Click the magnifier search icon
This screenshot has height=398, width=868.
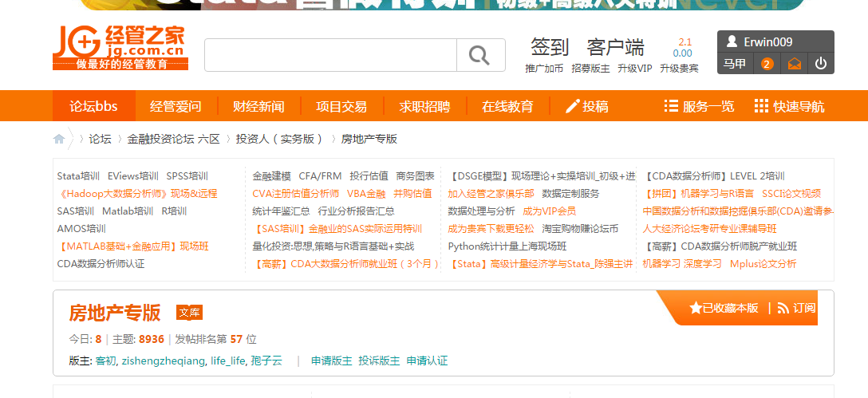coord(479,55)
